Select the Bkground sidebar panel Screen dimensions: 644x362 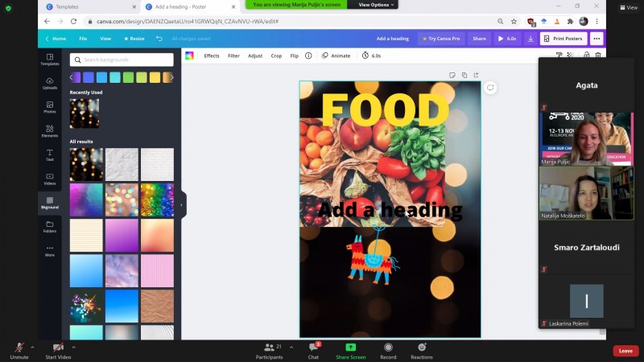coord(50,203)
